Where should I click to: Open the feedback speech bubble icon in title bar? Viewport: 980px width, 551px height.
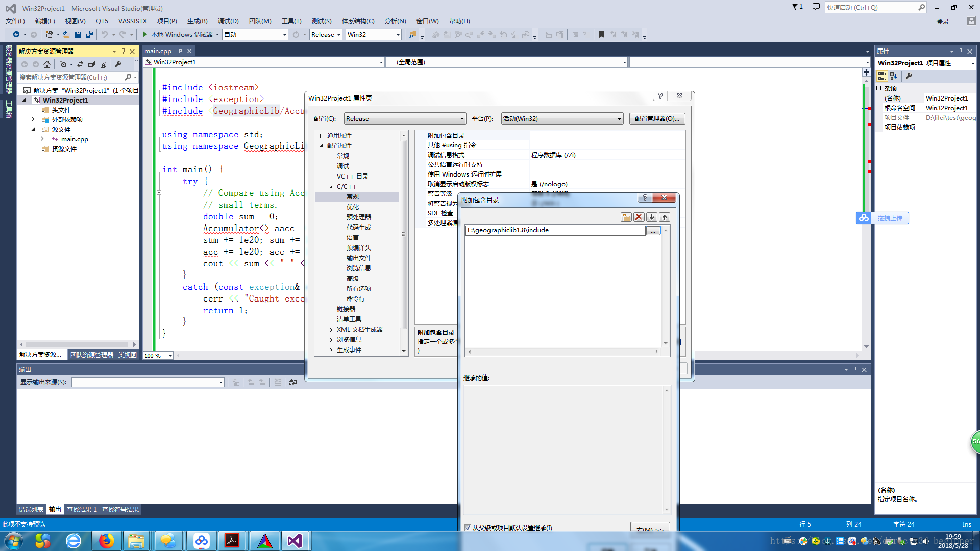pyautogui.click(x=816, y=7)
